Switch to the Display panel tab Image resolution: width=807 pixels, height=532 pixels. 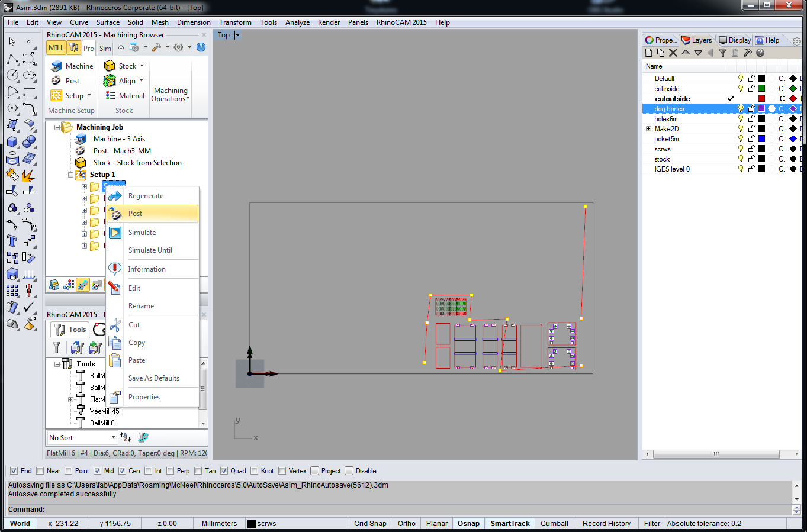[x=734, y=40]
